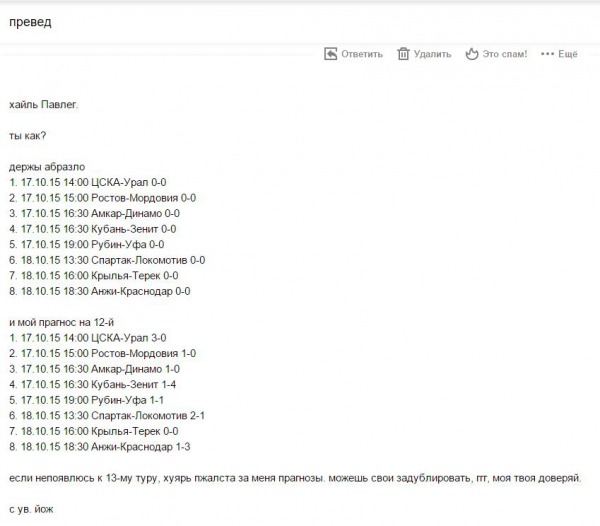Screen dimensions: 600x526
Task: Click the reply arrow icon
Action: [330, 54]
